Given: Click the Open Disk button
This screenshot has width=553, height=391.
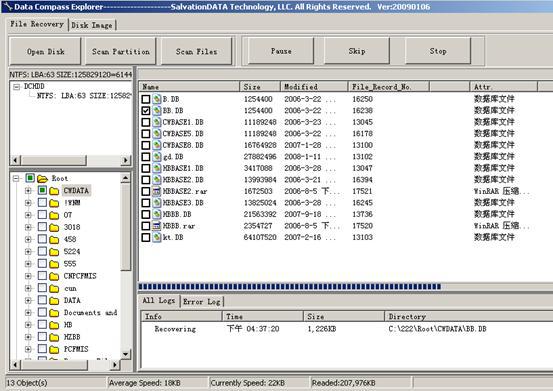Looking at the screenshot, I should [45, 51].
